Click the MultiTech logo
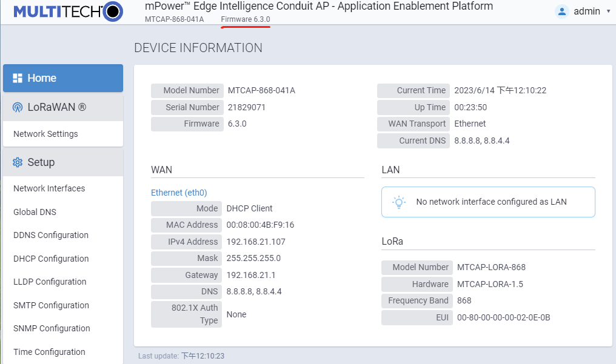This screenshot has height=364, width=616. [x=68, y=12]
